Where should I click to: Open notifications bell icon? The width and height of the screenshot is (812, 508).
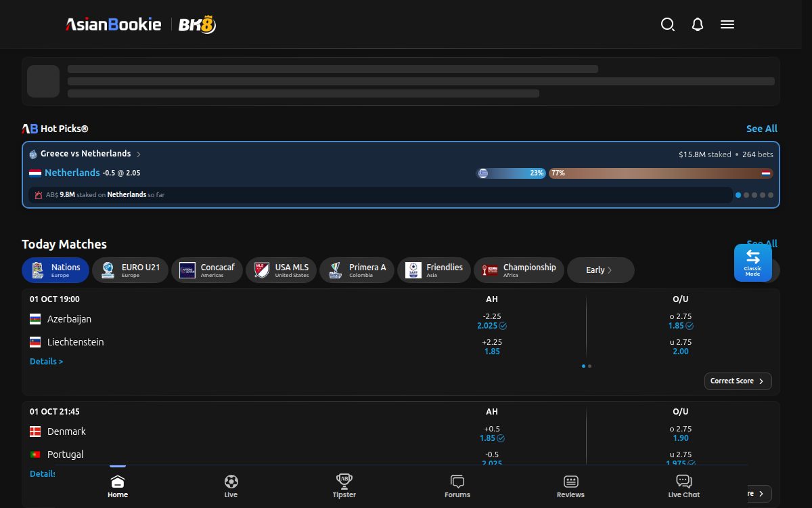(698, 24)
